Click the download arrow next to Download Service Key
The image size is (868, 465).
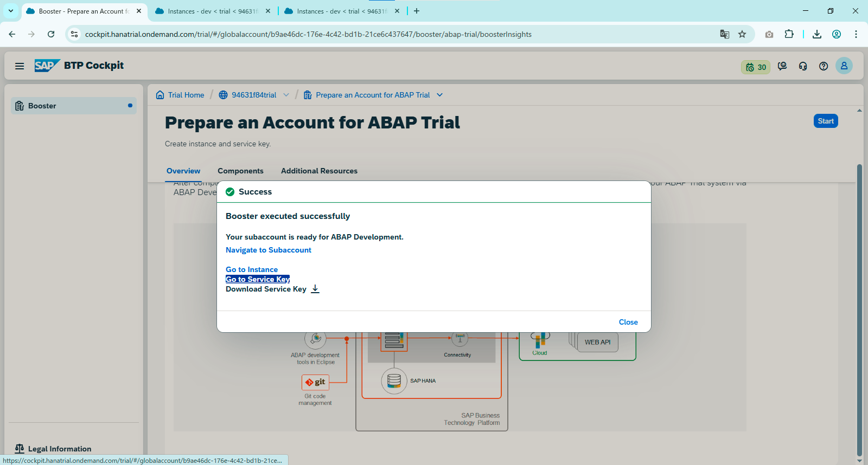point(315,289)
